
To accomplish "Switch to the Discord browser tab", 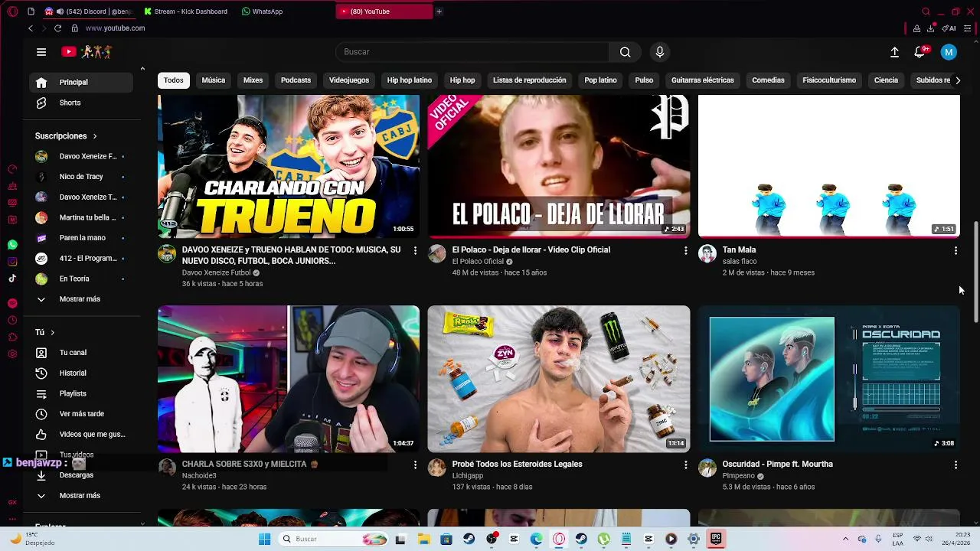I will (x=90, y=11).
